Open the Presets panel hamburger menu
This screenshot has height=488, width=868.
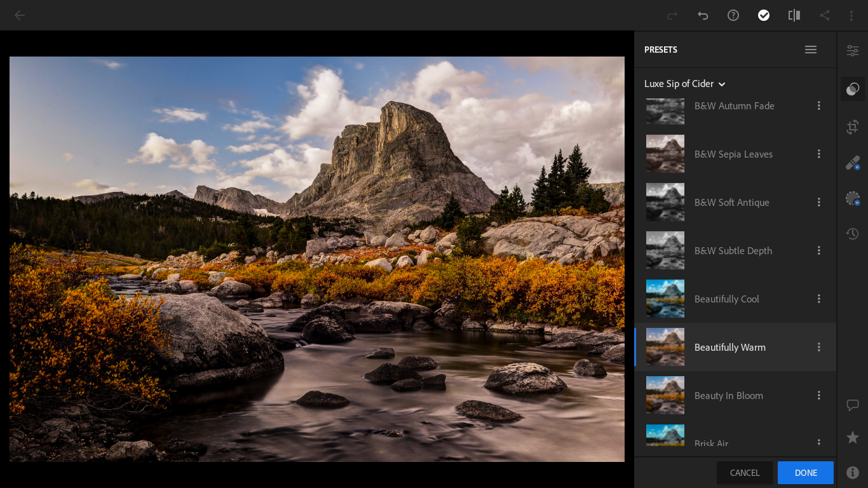click(x=811, y=50)
